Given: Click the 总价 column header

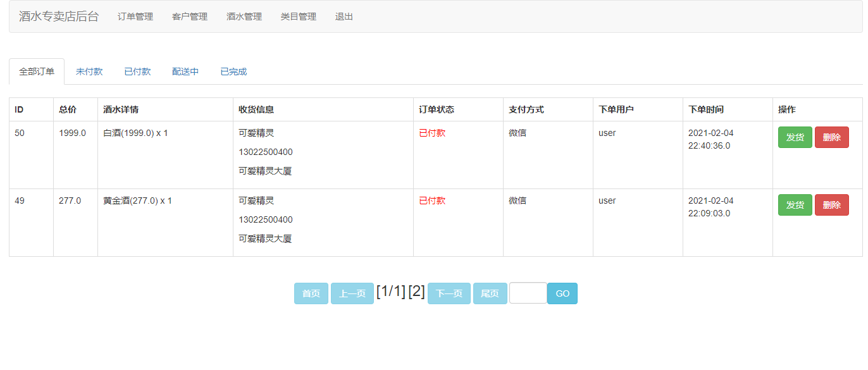Looking at the screenshot, I should pos(76,109).
